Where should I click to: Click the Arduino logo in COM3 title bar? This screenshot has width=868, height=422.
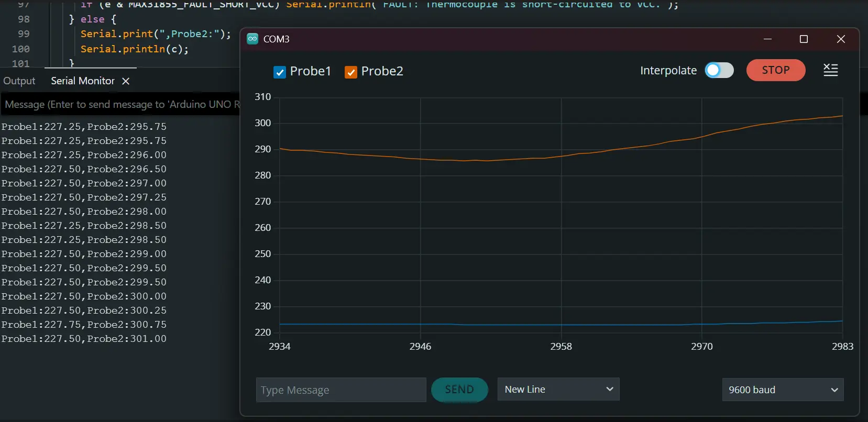pyautogui.click(x=252, y=39)
